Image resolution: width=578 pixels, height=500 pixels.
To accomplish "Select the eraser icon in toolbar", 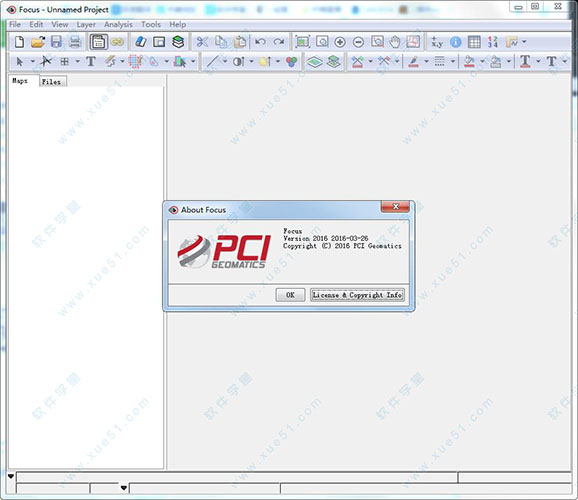I will click(141, 42).
